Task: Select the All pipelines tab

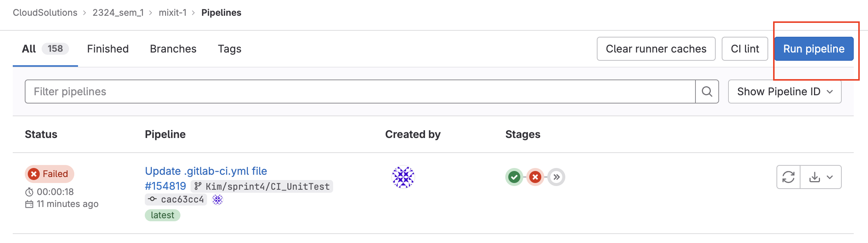Action: pyautogui.click(x=45, y=49)
